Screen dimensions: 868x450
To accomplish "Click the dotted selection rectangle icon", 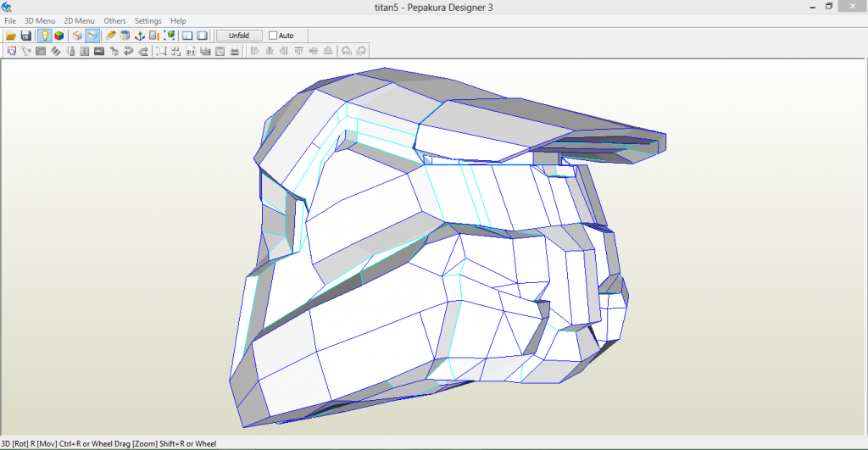I will 162,51.
